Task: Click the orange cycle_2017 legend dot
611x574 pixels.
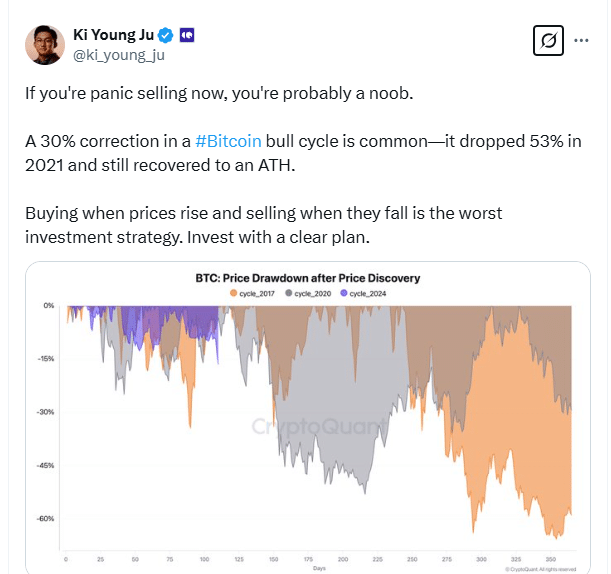Action: [235, 292]
